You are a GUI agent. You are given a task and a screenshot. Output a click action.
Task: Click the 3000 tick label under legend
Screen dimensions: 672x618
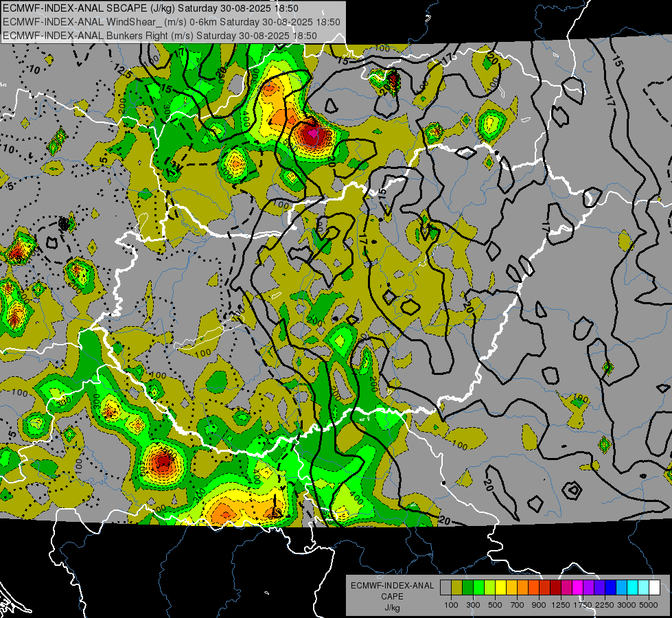[x=627, y=605]
